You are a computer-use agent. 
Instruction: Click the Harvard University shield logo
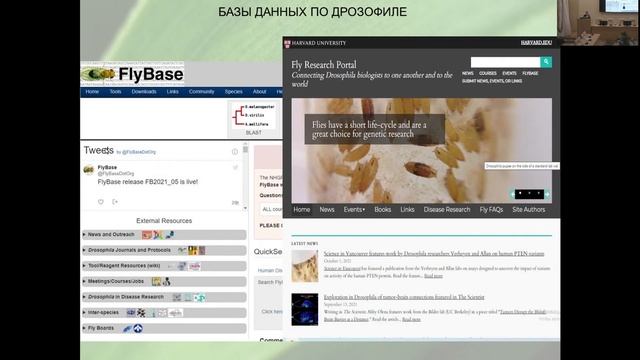pyautogui.click(x=287, y=43)
